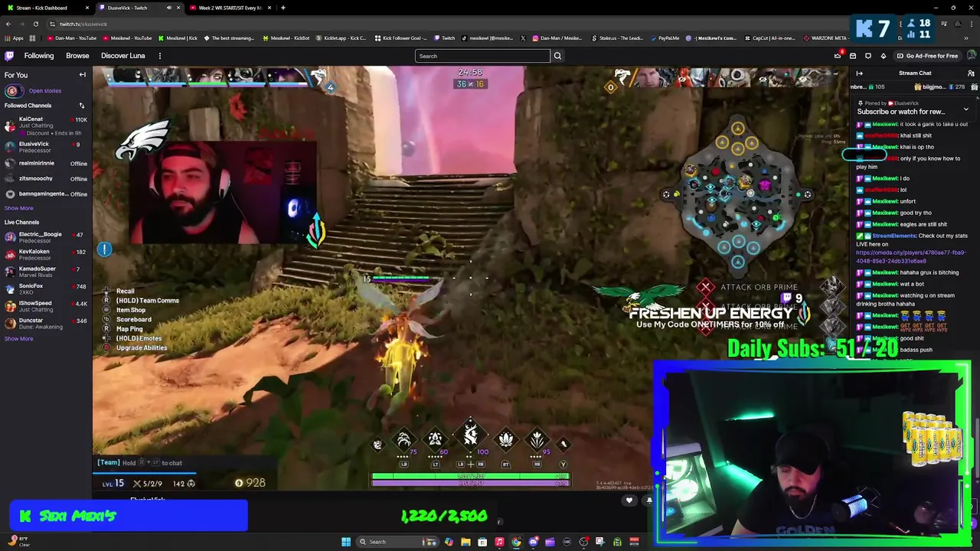Collapse the For You sidebar
This screenshot has width=980, height=551.
point(82,75)
